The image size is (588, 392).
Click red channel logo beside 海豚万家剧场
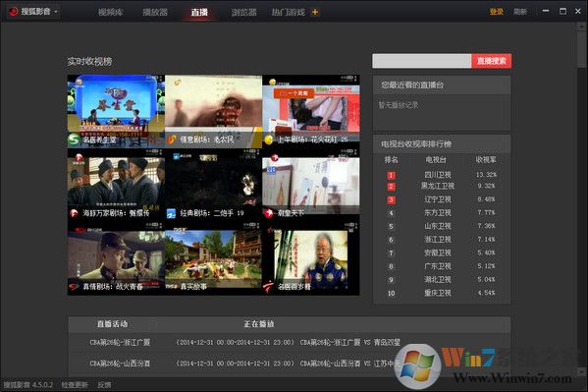point(75,213)
